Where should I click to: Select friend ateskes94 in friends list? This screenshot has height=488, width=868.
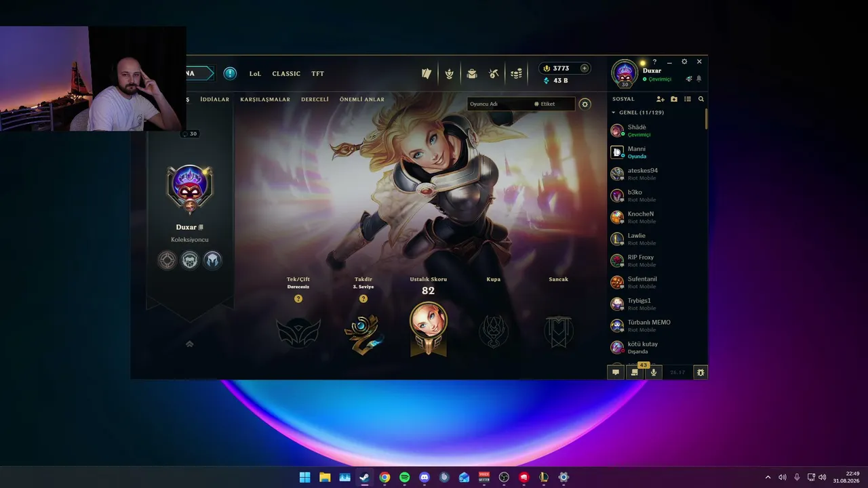pyautogui.click(x=656, y=174)
